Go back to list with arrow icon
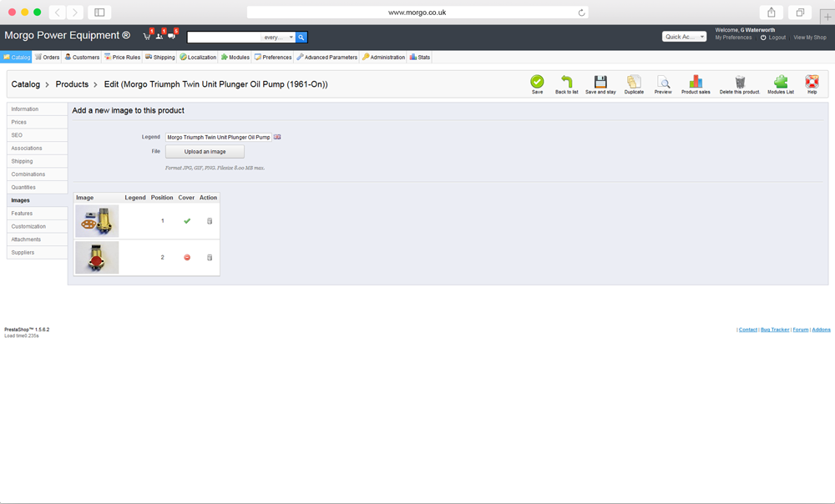The image size is (835, 504). point(567,82)
